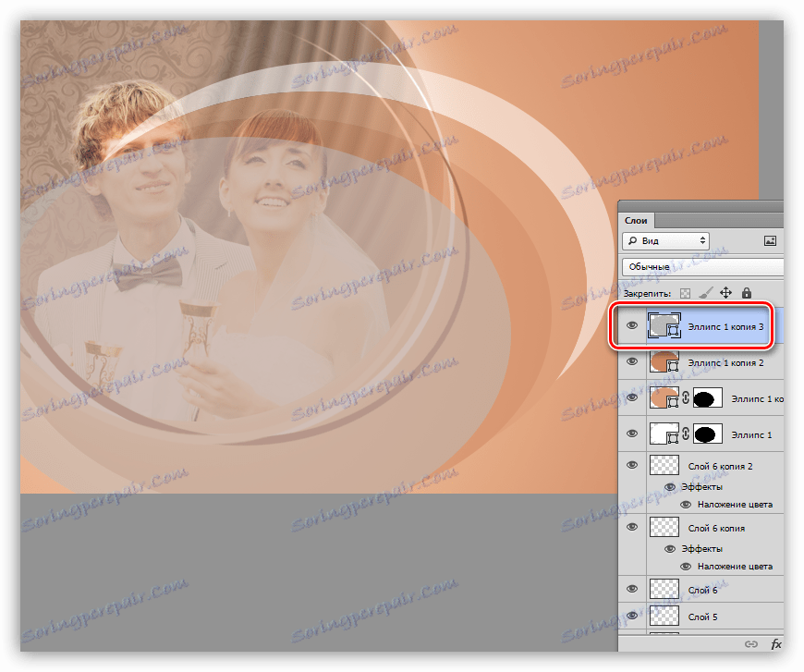Hide the Эллипс 1 копия 2 layer

tap(632, 361)
